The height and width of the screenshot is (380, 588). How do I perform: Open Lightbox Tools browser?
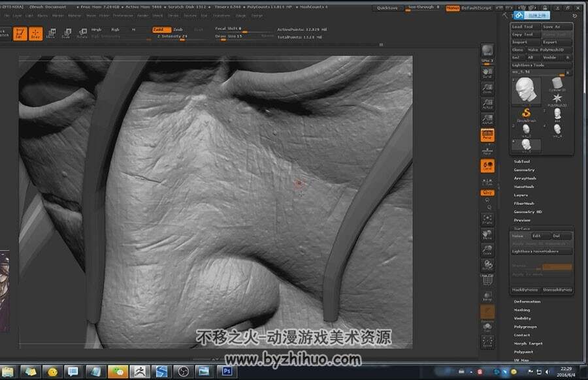tap(541, 65)
